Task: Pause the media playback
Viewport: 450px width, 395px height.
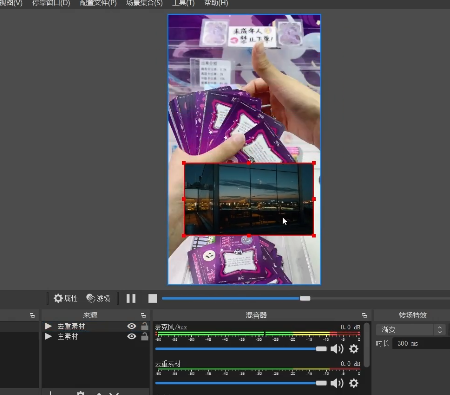Action: [x=131, y=298]
